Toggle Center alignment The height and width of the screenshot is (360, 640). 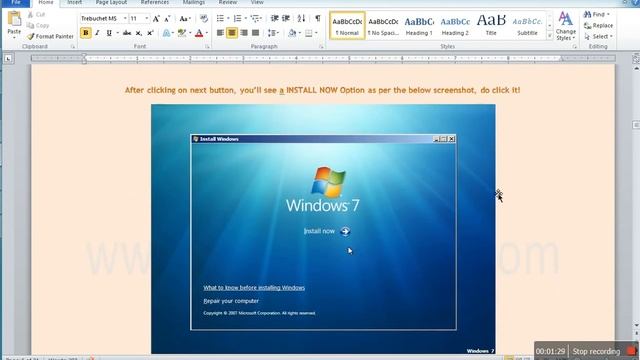coord(232,33)
